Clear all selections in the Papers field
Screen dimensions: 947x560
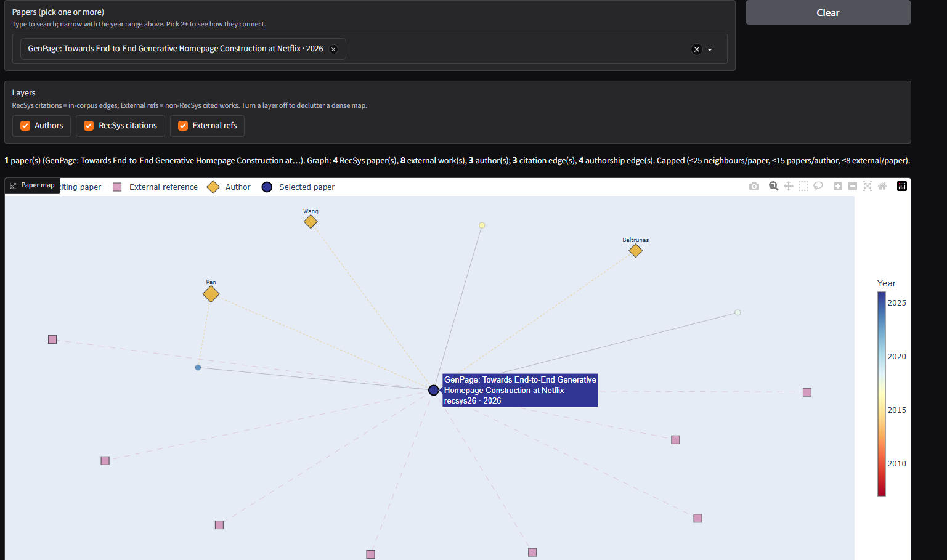[697, 49]
